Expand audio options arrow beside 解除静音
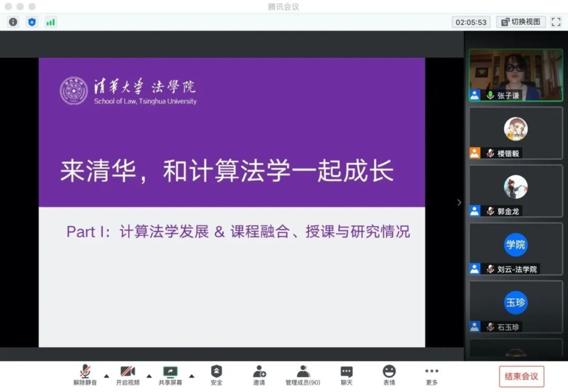Image resolution: width=568 pixels, height=392 pixels. [x=106, y=376]
